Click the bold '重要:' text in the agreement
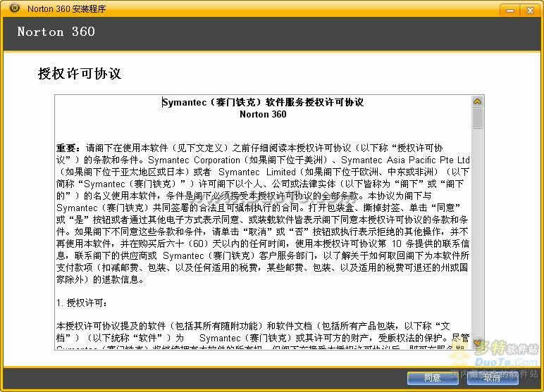The width and height of the screenshot is (544, 392). (x=68, y=148)
